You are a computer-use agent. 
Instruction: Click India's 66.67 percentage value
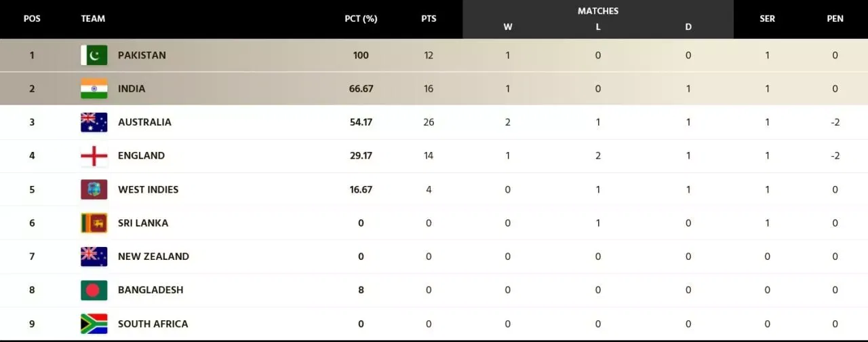pos(361,89)
